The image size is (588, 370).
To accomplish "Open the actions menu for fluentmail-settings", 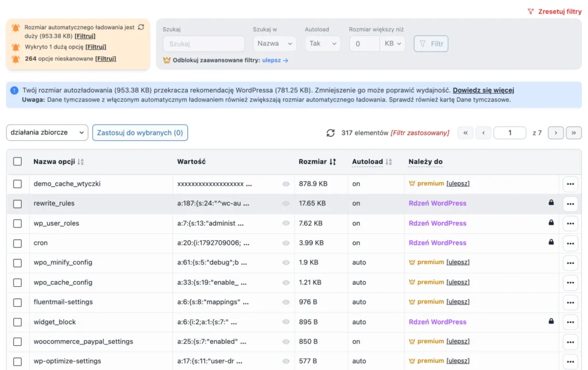I will 570,302.
